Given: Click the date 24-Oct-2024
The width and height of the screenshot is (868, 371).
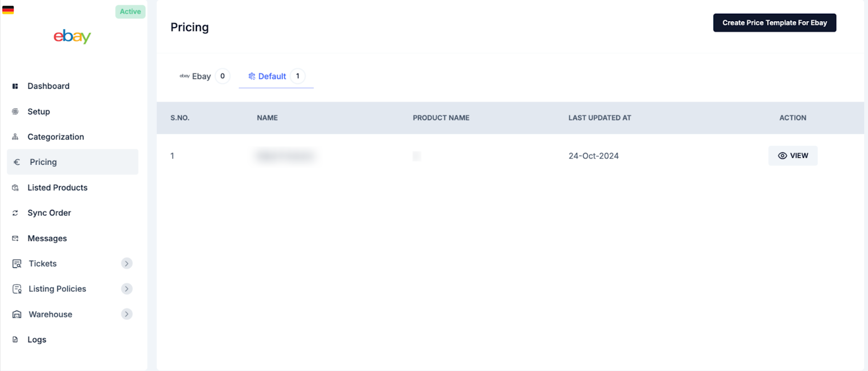Looking at the screenshot, I should click(593, 156).
